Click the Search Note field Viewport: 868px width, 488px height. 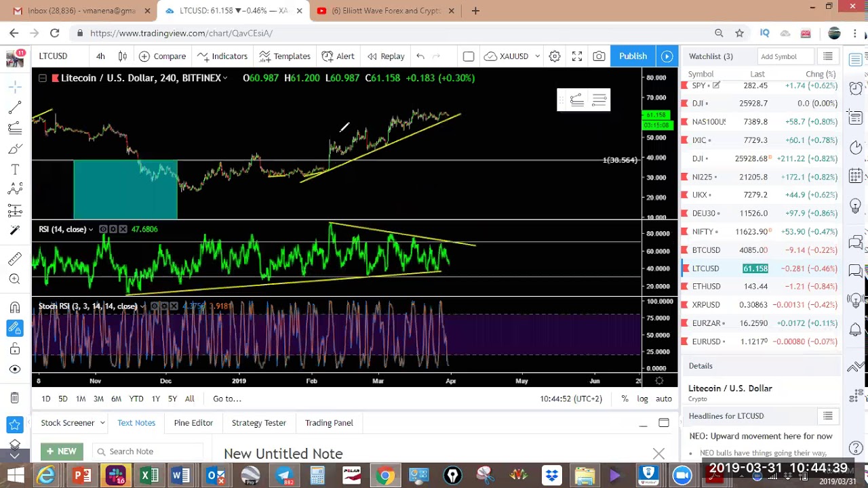148,451
